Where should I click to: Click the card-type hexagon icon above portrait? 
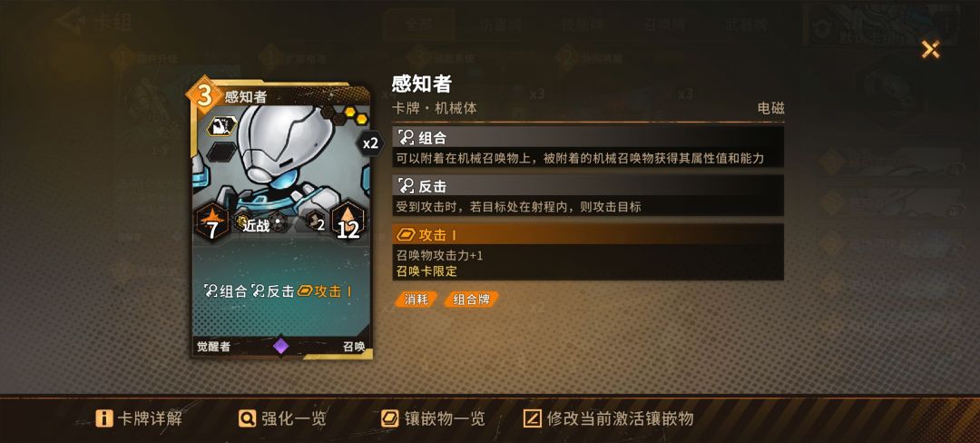click(x=222, y=126)
